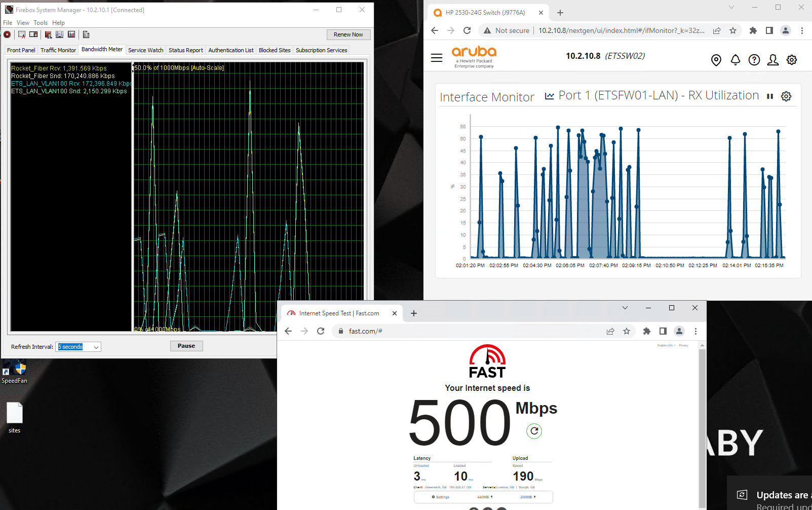Click the HostWatch icon in Firebox toolbar
This screenshot has height=510, width=812.
point(60,34)
